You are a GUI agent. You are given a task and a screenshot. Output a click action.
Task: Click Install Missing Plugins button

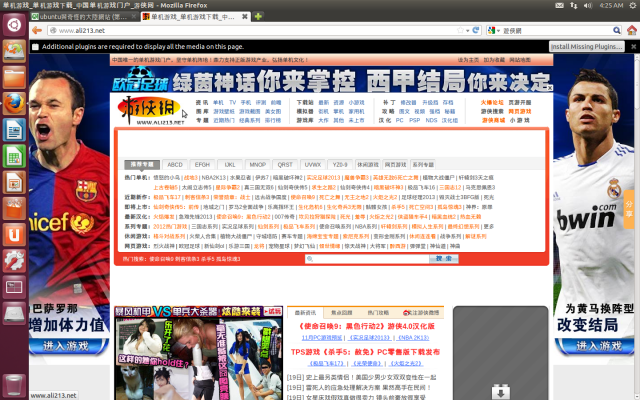(587, 47)
